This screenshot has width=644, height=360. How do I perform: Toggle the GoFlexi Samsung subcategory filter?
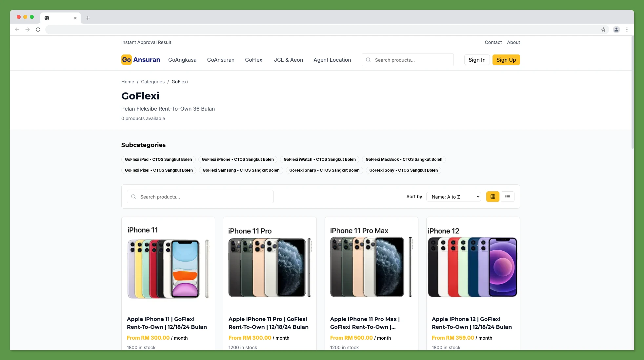241,170
